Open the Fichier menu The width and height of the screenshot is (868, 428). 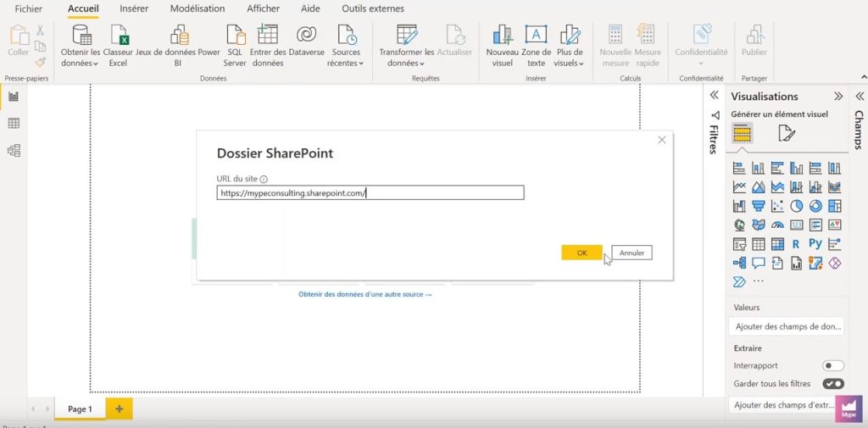point(28,8)
